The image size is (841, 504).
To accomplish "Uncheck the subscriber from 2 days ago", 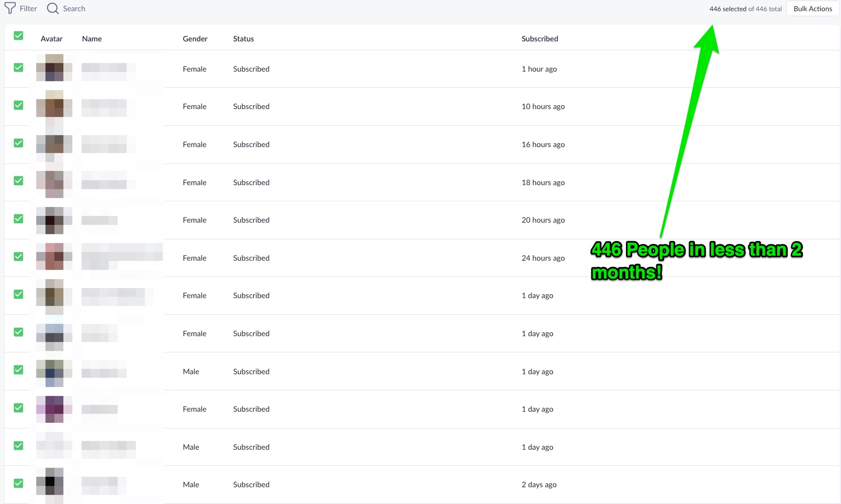I will pos(18,483).
